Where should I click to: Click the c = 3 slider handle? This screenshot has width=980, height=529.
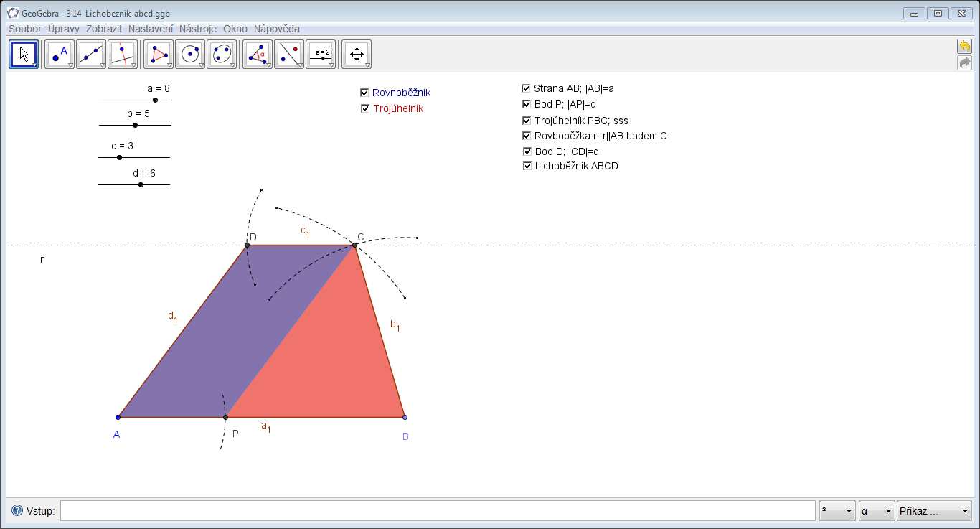point(119,157)
